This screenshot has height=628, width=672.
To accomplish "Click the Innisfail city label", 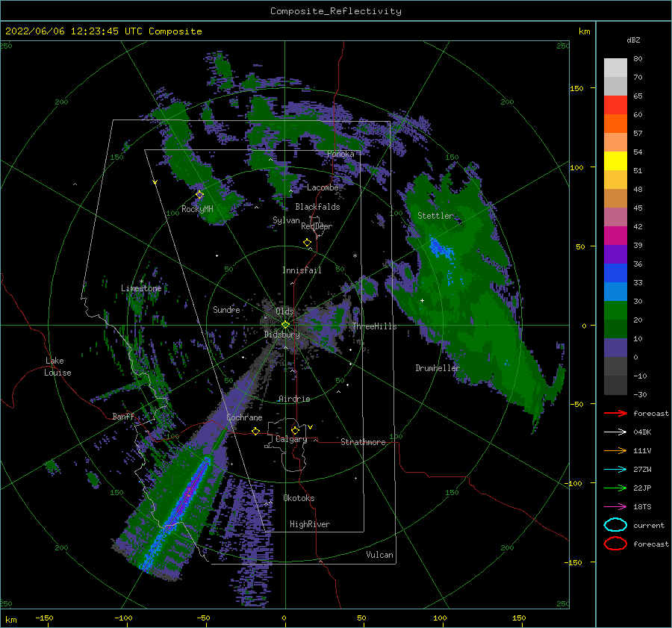I will [302, 270].
